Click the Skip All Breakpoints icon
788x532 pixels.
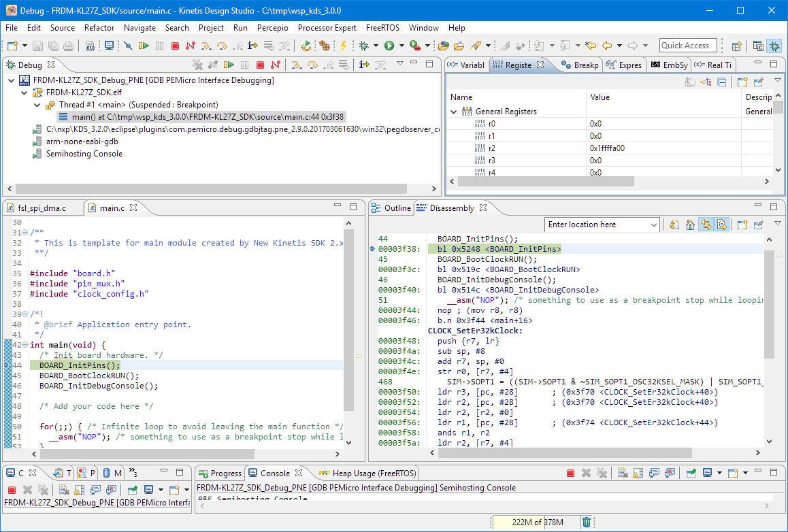coord(127,46)
